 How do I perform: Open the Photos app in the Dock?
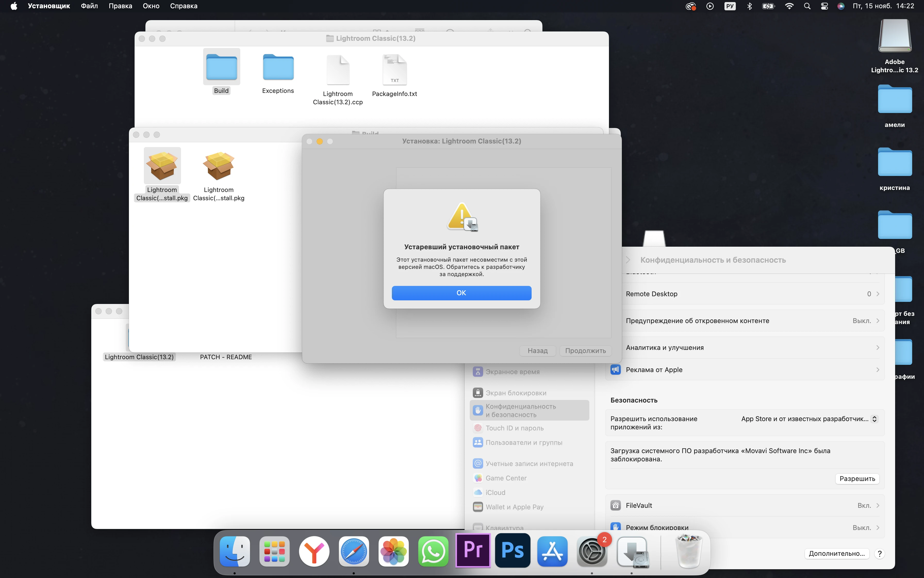pos(394,551)
